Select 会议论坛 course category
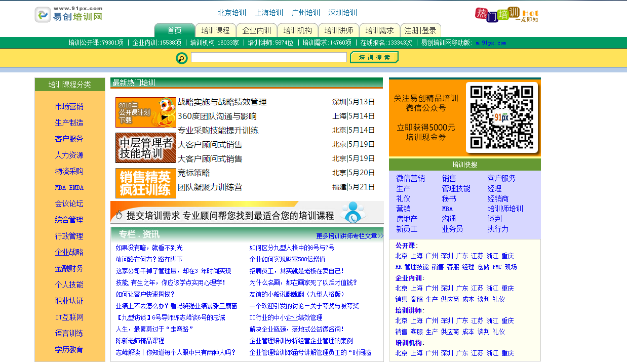This screenshot has height=364, width=627. pyautogui.click(x=69, y=204)
